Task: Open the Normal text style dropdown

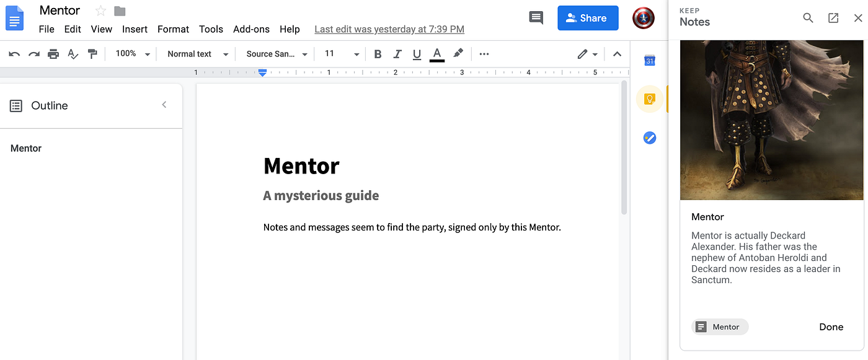Action: pos(198,54)
